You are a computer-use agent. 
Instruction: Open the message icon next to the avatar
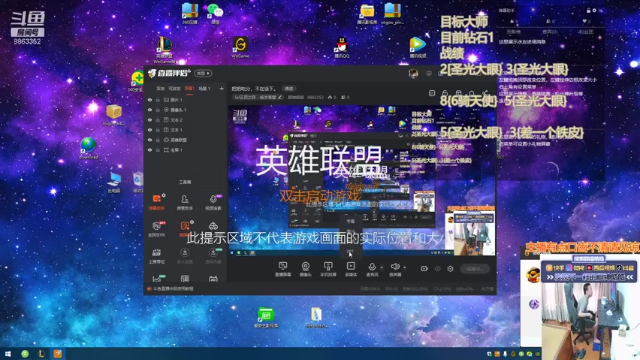[x=429, y=73]
